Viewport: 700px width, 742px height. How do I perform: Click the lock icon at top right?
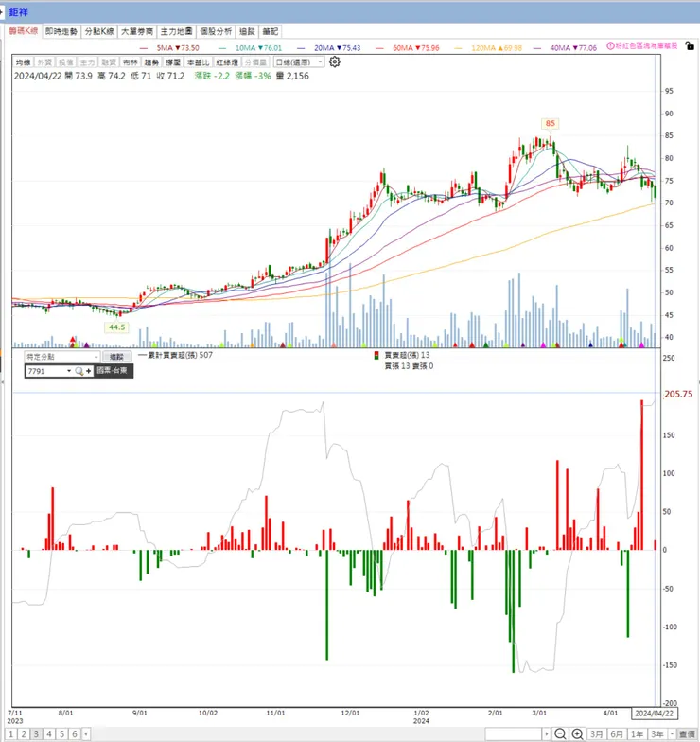coord(690,45)
